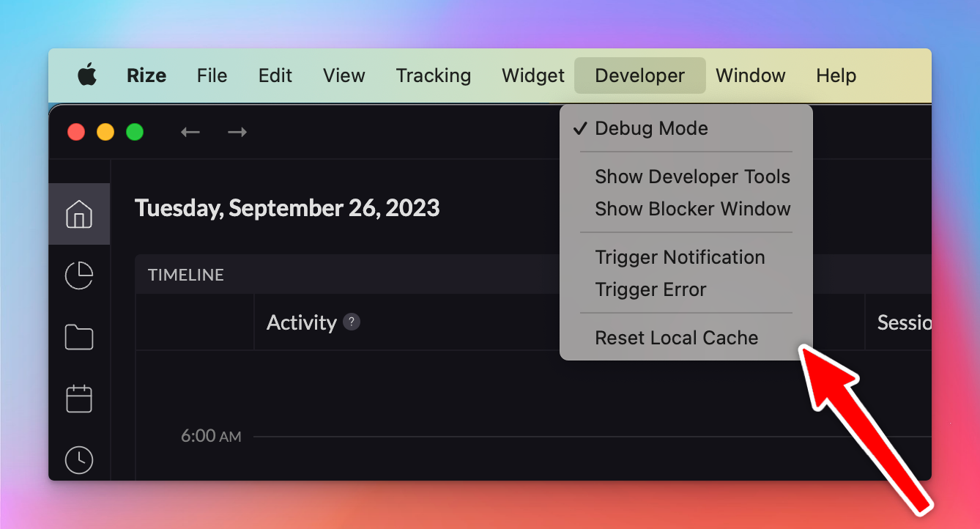Click the Activity column label

click(301, 322)
